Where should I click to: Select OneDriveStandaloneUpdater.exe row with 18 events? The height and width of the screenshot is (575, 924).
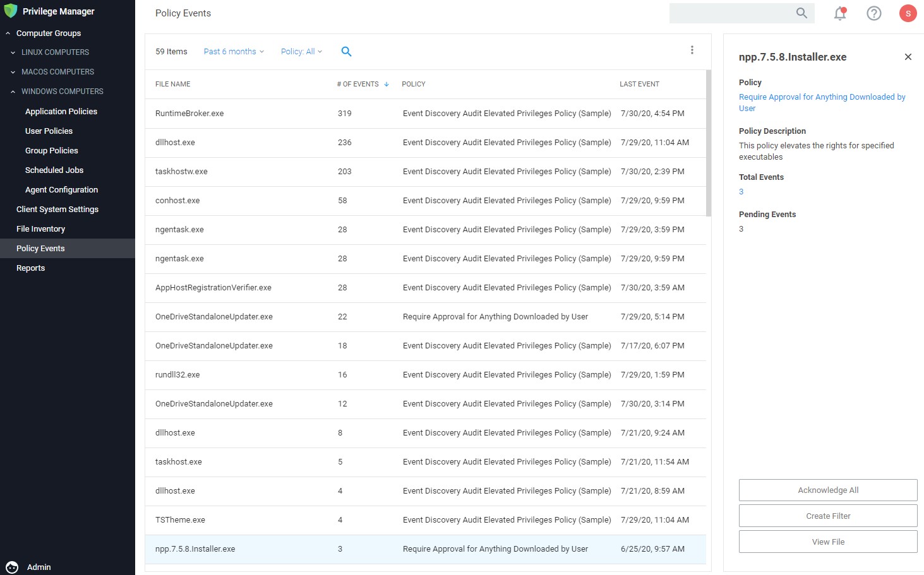(426, 346)
